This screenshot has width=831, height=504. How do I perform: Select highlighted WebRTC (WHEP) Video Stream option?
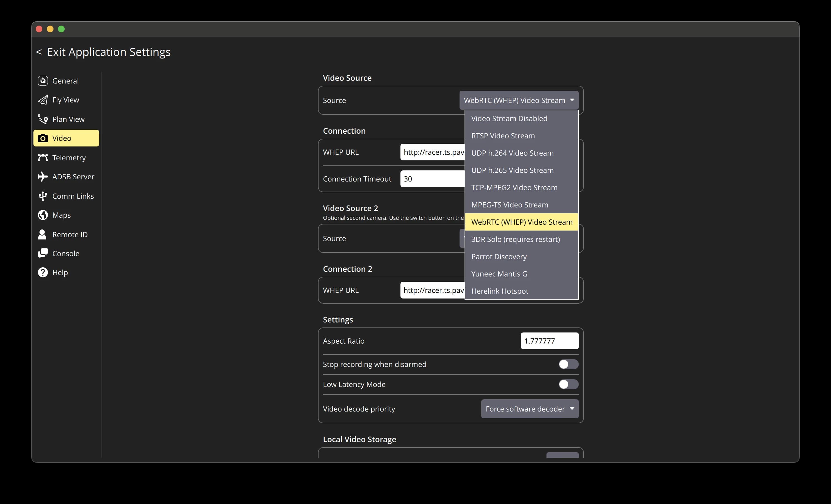521,222
